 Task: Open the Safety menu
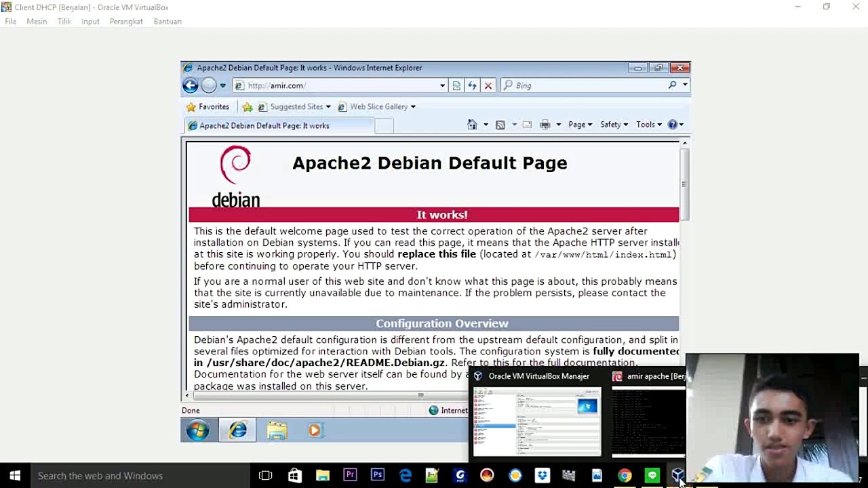coord(614,125)
